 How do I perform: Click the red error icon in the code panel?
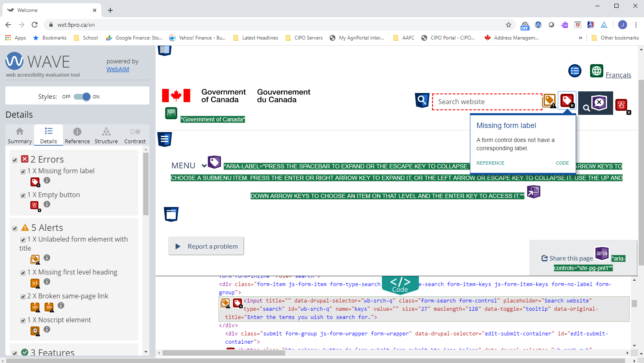(237, 304)
